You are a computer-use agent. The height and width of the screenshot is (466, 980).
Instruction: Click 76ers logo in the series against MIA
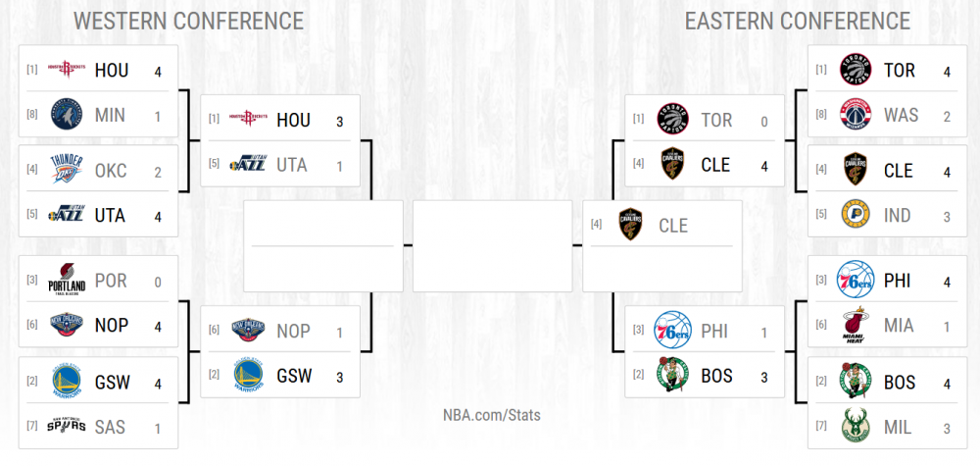[x=857, y=281]
